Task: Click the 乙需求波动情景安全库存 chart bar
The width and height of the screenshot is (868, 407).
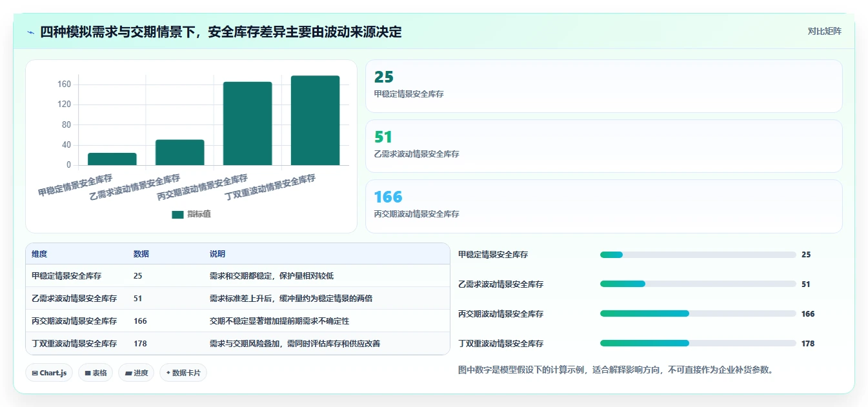Action: [x=180, y=152]
